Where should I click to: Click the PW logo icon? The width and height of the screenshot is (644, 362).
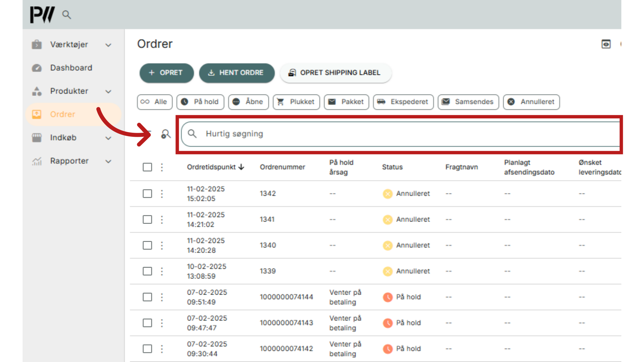click(42, 15)
